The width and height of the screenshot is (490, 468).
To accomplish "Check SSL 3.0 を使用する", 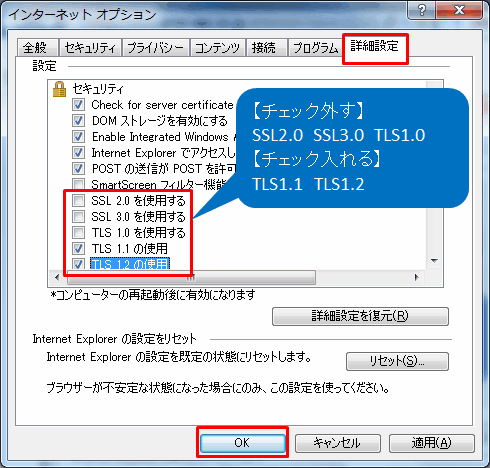I will 78,217.
